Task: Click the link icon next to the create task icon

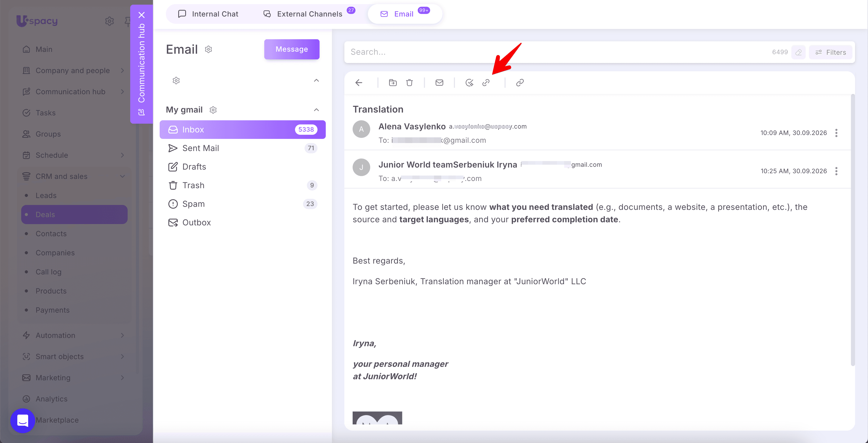Action: click(486, 82)
